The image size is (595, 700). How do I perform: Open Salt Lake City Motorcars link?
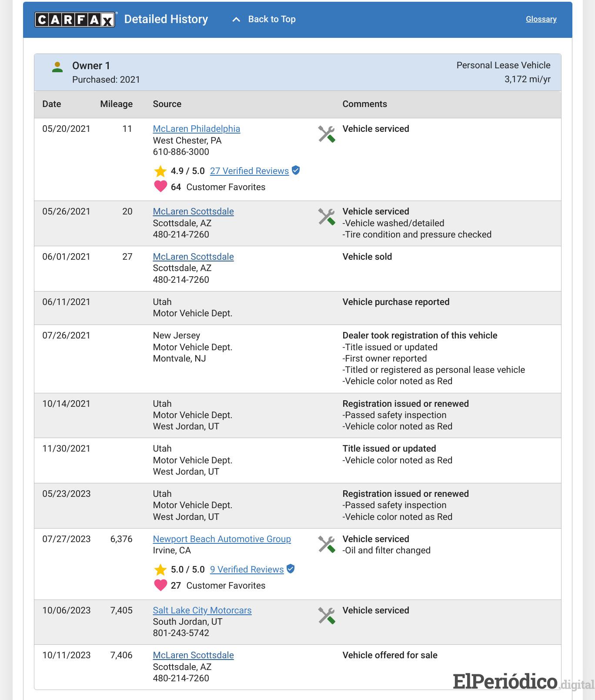point(202,610)
